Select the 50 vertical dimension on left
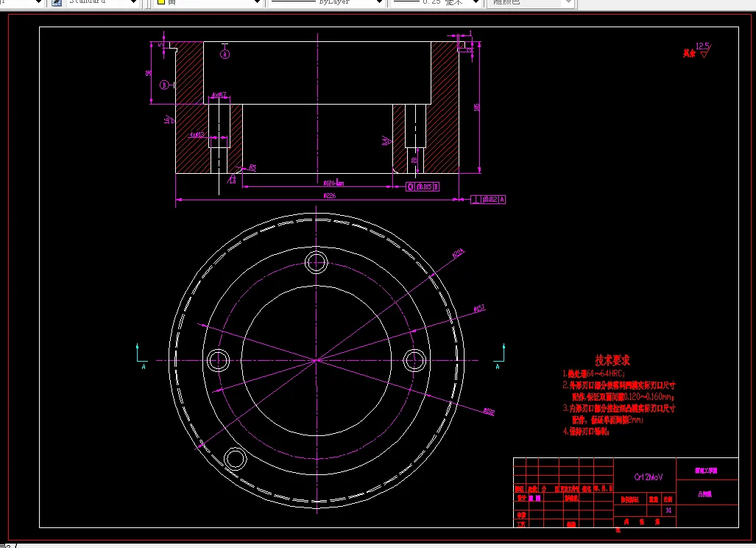Viewport: 756px width, 548px height. (x=149, y=74)
